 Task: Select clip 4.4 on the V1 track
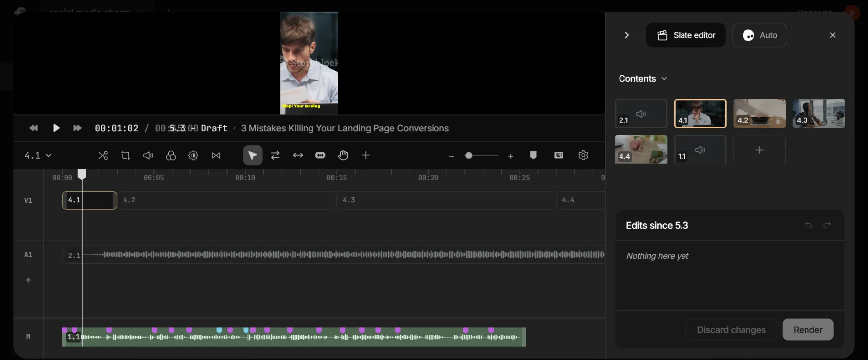coord(580,200)
